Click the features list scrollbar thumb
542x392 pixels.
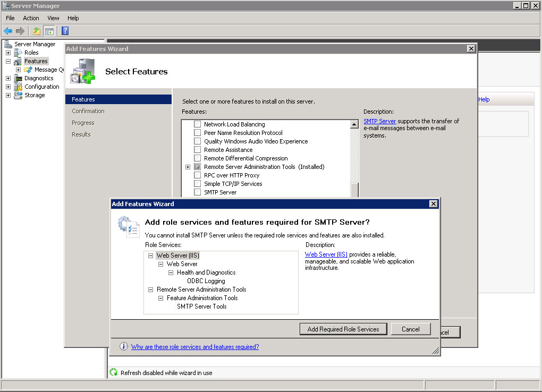[x=354, y=190]
